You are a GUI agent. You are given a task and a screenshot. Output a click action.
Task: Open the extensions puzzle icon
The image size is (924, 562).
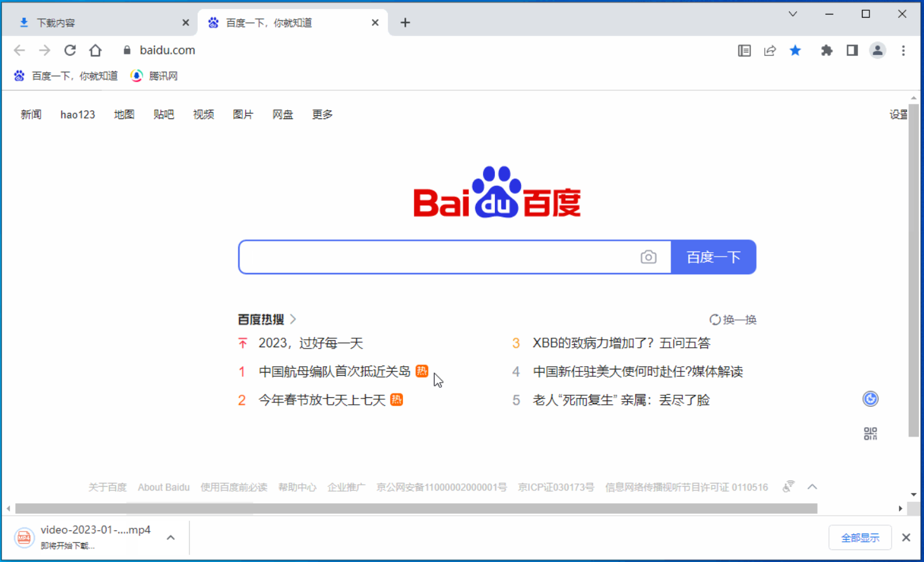click(826, 51)
